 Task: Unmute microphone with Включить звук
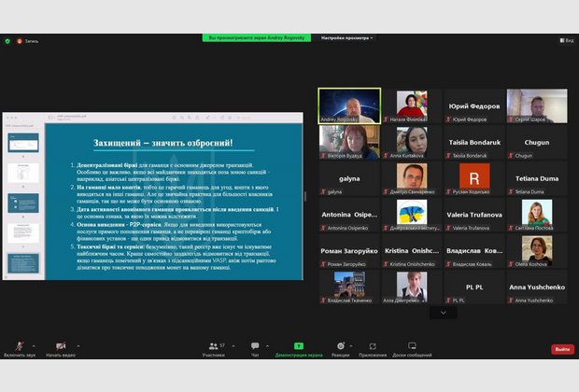19,346
